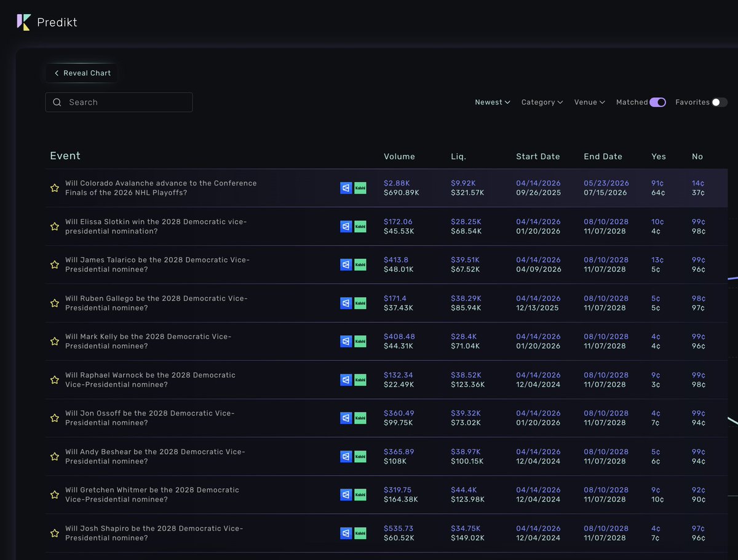This screenshot has width=738, height=560.
Task: Click blue venue icon in Mark Kelly row
Action: [x=346, y=341]
